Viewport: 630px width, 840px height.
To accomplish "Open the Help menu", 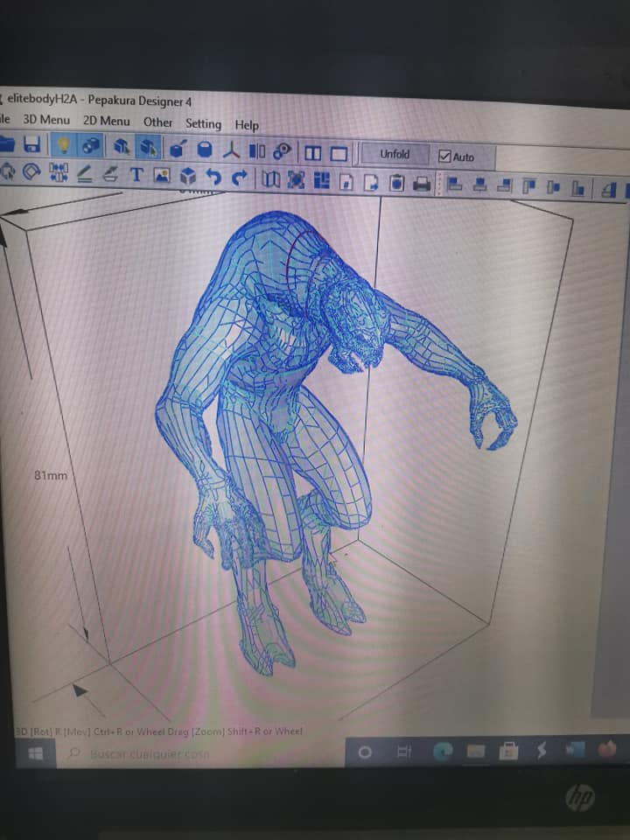I will (247, 125).
